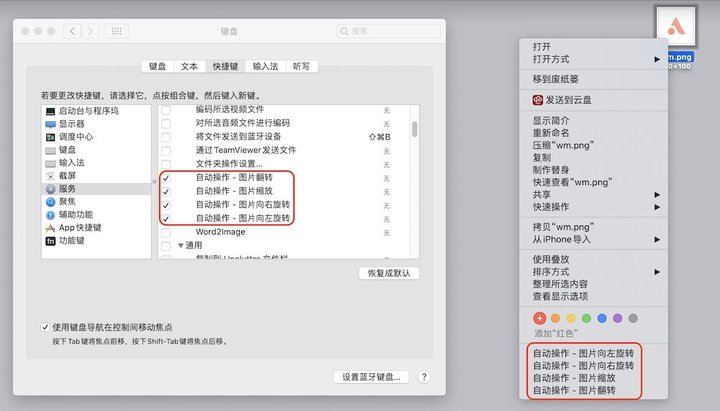Screen dimensions: 720x411
Task: Switch to the 听写 tab
Action: click(x=301, y=66)
